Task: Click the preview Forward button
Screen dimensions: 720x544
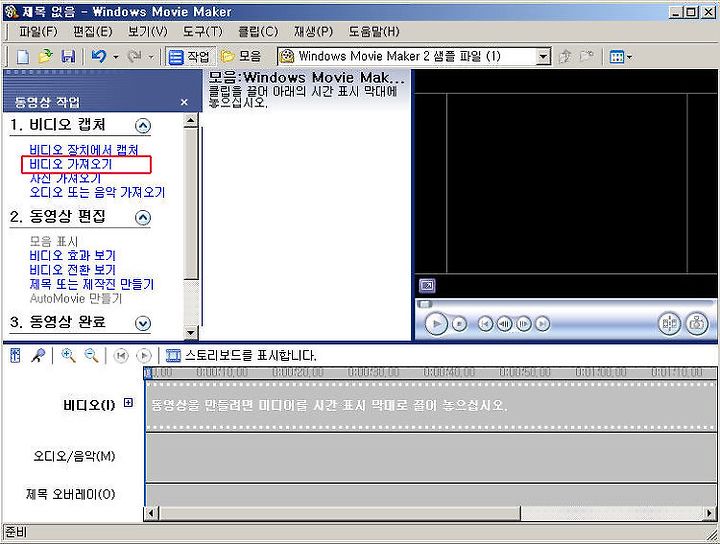Action: [543, 324]
